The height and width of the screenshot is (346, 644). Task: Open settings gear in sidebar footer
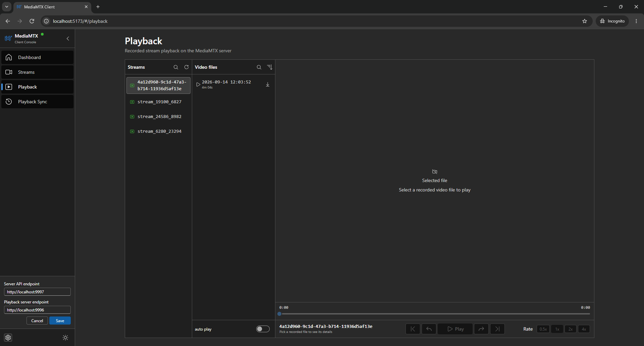pyautogui.click(x=8, y=338)
